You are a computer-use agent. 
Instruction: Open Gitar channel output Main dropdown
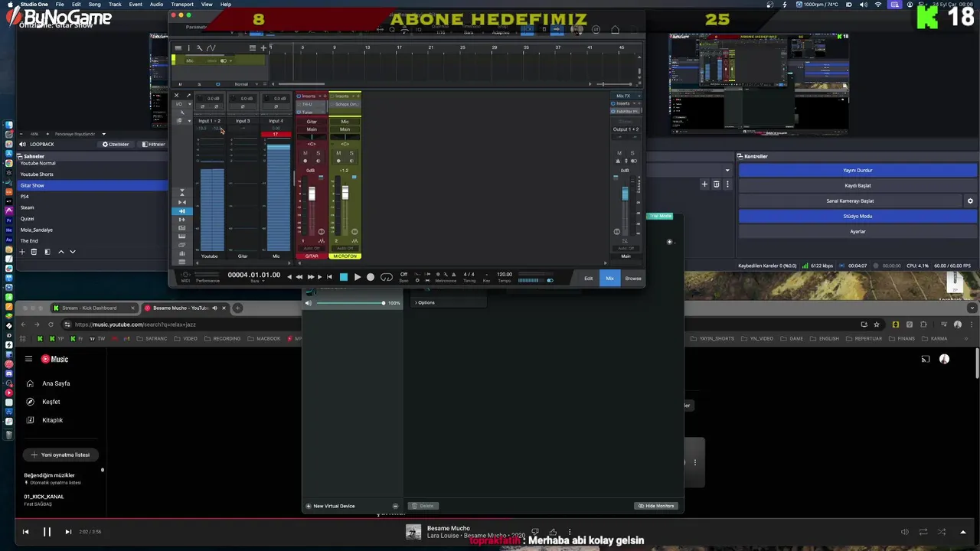point(312,129)
